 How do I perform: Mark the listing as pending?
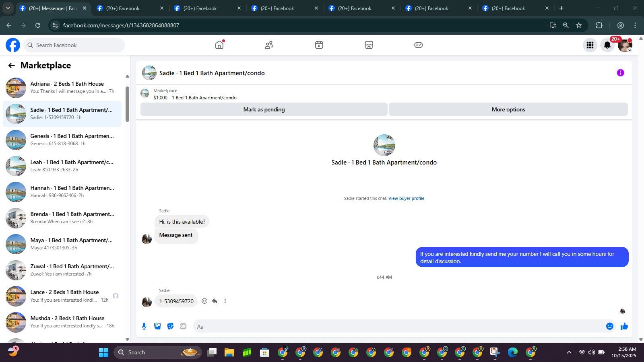[x=264, y=109]
